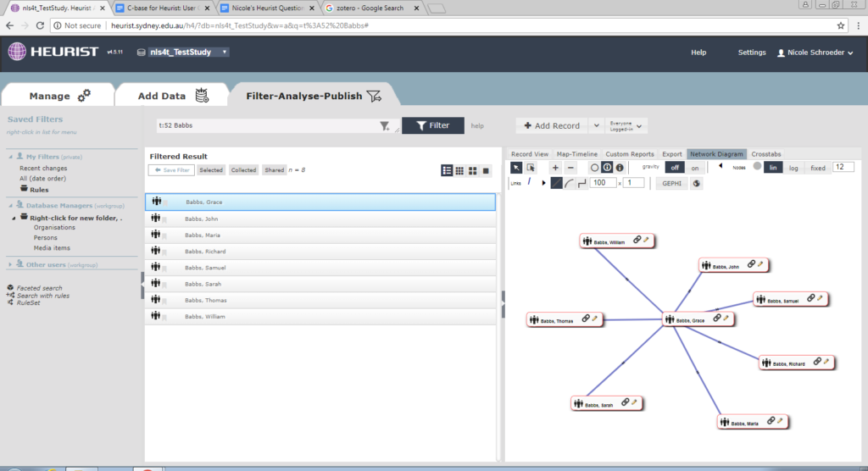
Task: Set node scaling to fixed
Action: 817,168
